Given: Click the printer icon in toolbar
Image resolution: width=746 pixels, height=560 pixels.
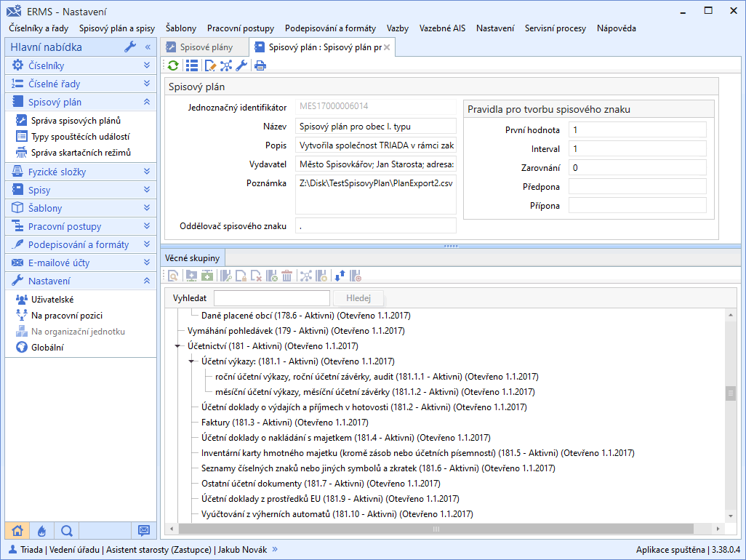Looking at the screenshot, I should click(260, 65).
